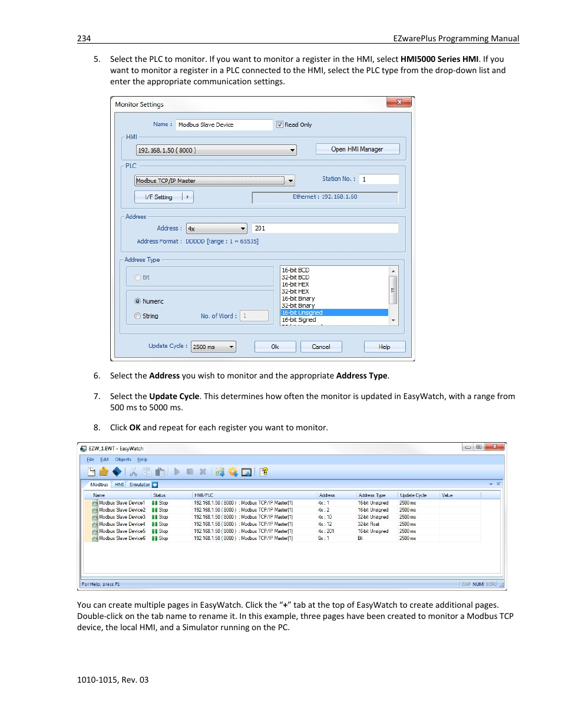Click the arrow beside I/F Setting button

coord(188,197)
